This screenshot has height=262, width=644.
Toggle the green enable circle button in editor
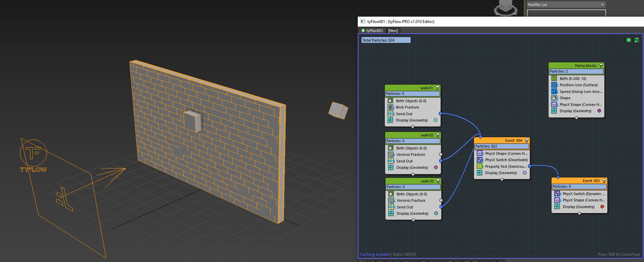click(628, 40)
